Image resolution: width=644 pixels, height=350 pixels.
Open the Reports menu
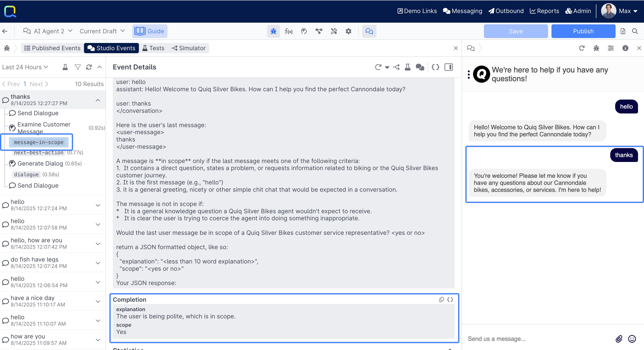coord(544,11)
